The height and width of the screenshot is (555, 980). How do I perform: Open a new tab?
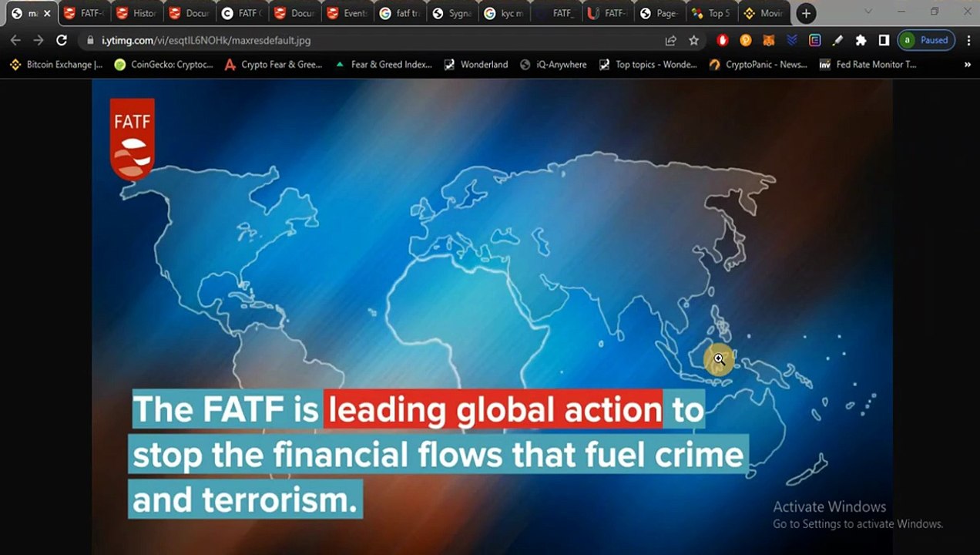point(806,13)
